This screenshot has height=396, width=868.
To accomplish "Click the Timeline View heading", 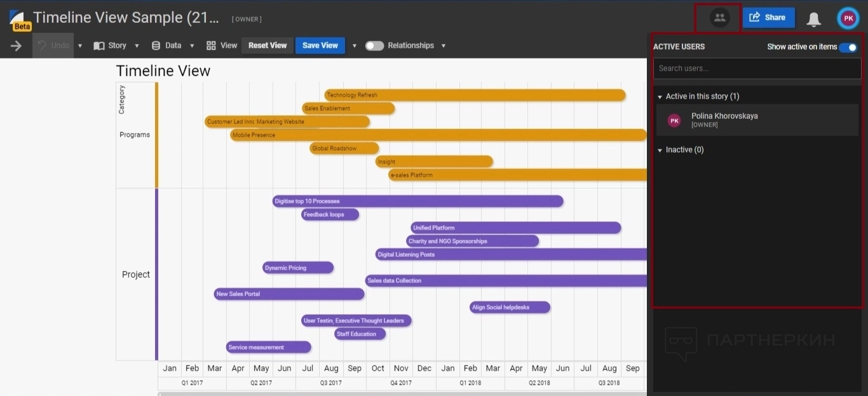I will click(163, 71).
